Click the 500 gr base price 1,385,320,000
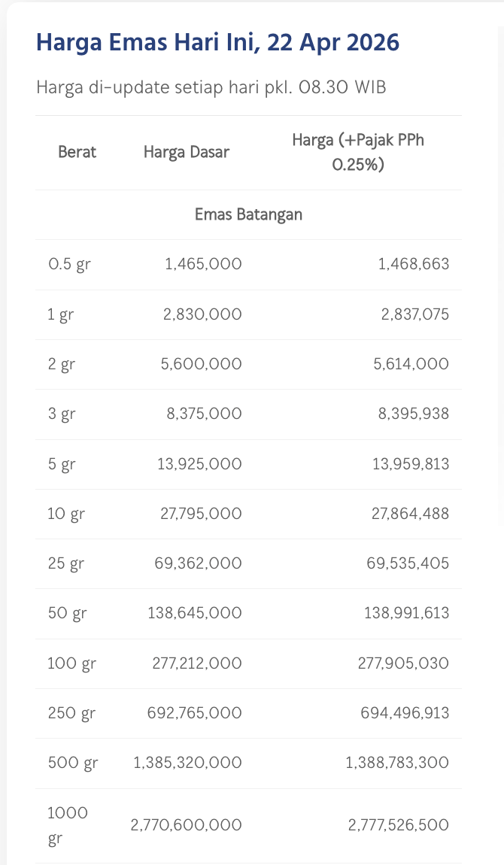Image resolution: width=504 pixels, height=865 pixels. (x=188, y=763)
